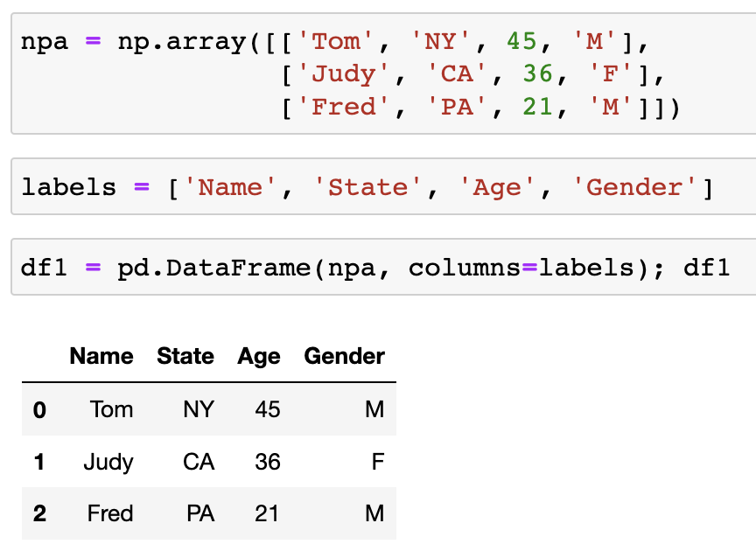Viewport: 756px width, 558px height.
Task: Click the labels list code cell
Action: pyautogui.click(x=384, y=186)
